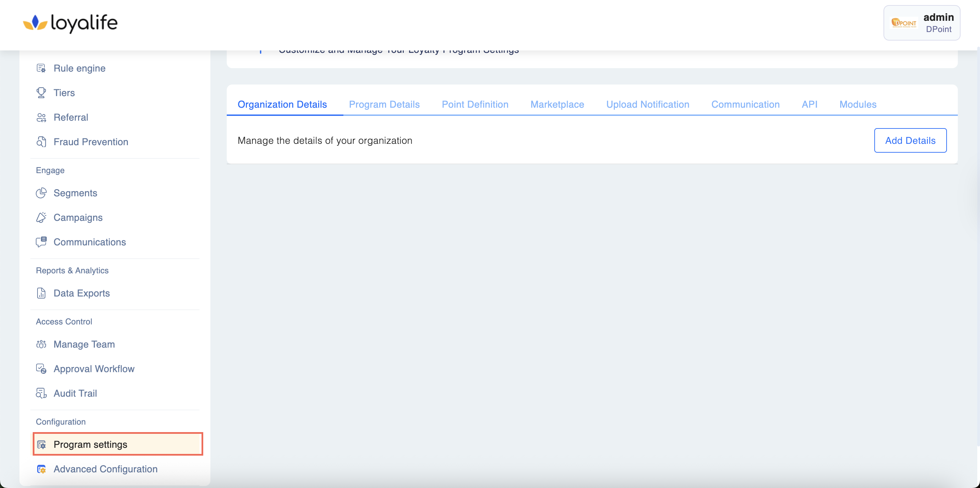Open the admin DPoint account menu
The width and height of the screenshot is (980, 488).
coord(921,23)
